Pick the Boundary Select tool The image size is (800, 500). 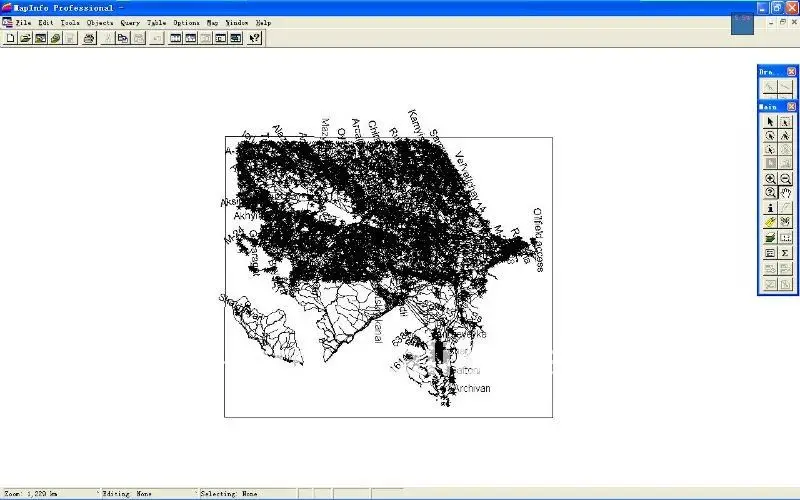coord(770,149)
